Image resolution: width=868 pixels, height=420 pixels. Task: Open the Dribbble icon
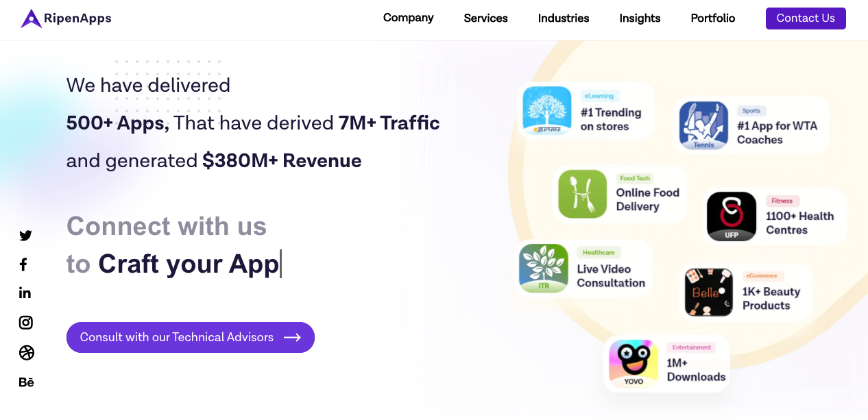tap(26, 352)
